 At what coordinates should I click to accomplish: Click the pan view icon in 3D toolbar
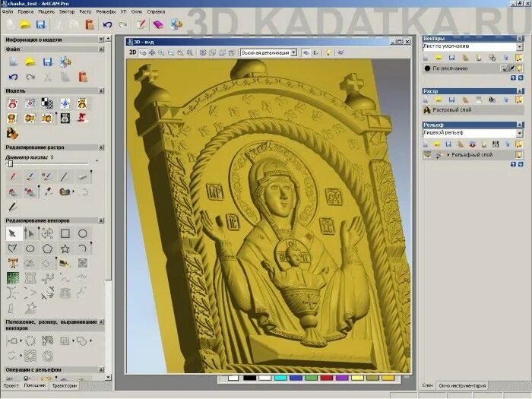pos(152,52)
